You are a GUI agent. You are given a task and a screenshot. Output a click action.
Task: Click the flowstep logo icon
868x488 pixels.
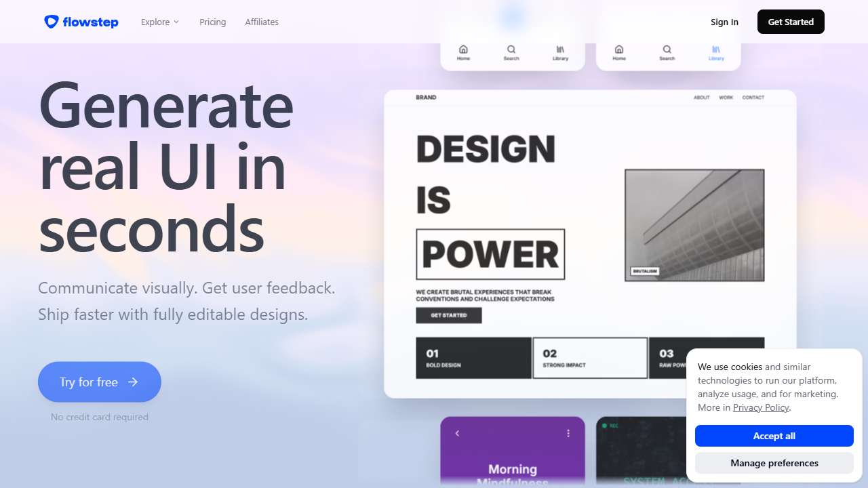(52, 22)
